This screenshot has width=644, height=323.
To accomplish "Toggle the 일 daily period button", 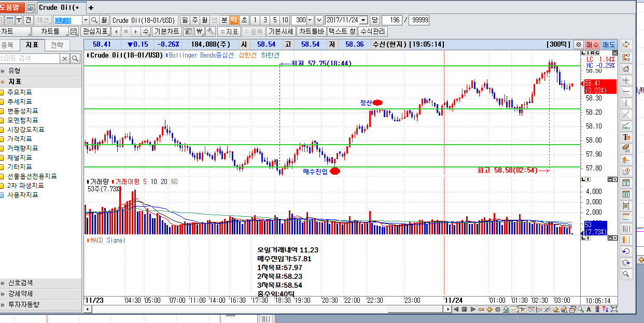I will [x=185, y=20].
